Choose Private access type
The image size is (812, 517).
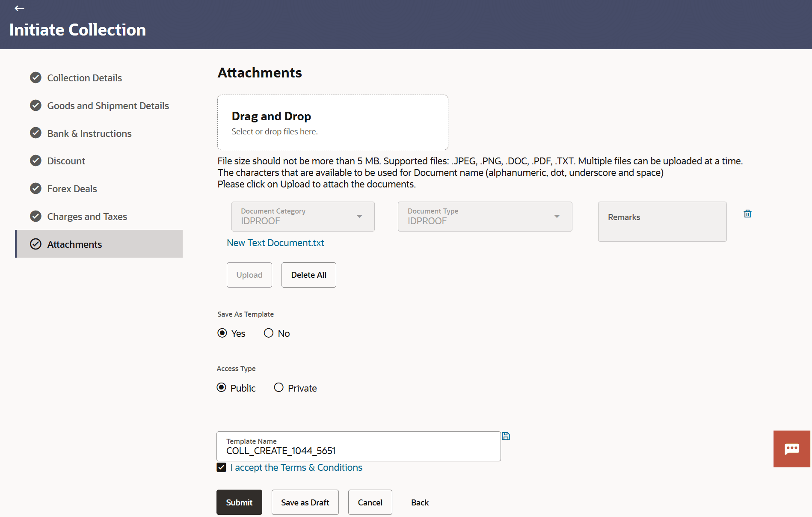pyautogui.click(x=279, y=388)
